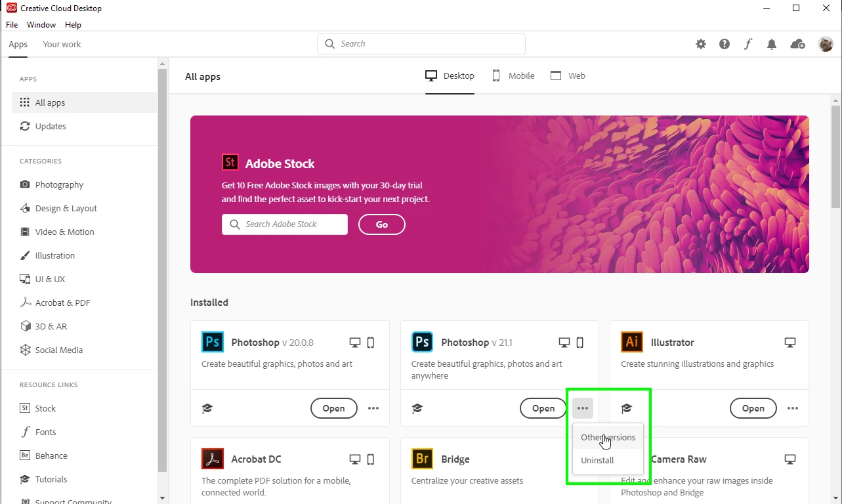Viewport: 842px width, 504px height.
Task: Click mobile device icon on Photoshop v 20.0.8 card
Action: pyautogui.click(x=370, y=342)
